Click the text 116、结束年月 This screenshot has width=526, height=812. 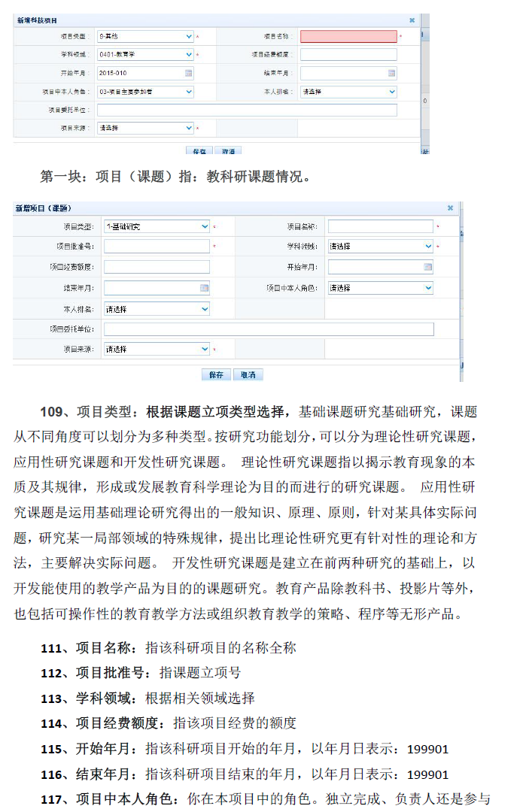pyautogui.click(x=86, y=774)
